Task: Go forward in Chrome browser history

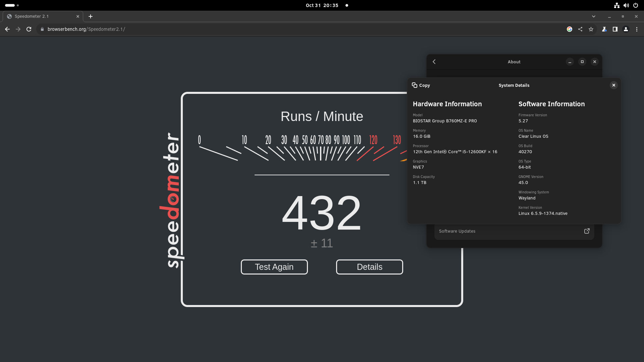Action: (x=18, y=29)
